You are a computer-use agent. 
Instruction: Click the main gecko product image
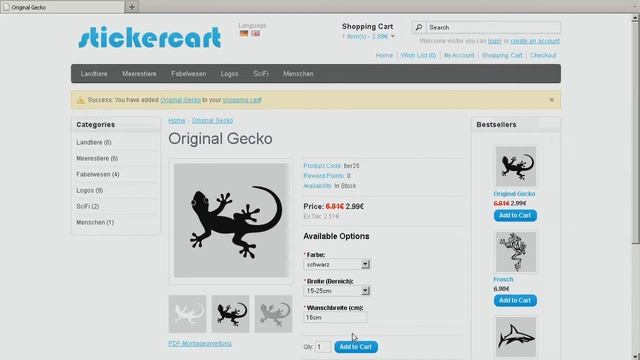tap(231, 220)
